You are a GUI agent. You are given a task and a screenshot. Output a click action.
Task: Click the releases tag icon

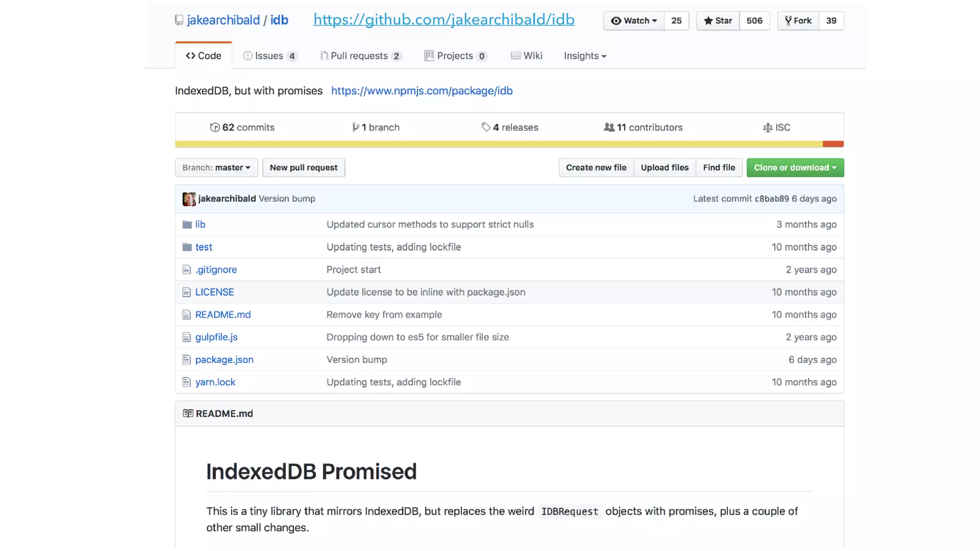coord(486,127)
